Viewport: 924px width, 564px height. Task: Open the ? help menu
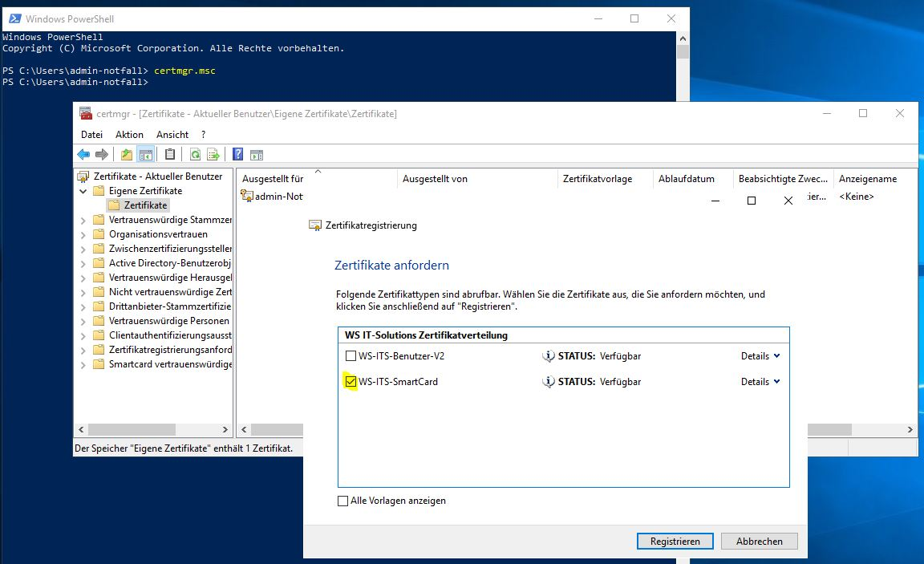point(203,134)
